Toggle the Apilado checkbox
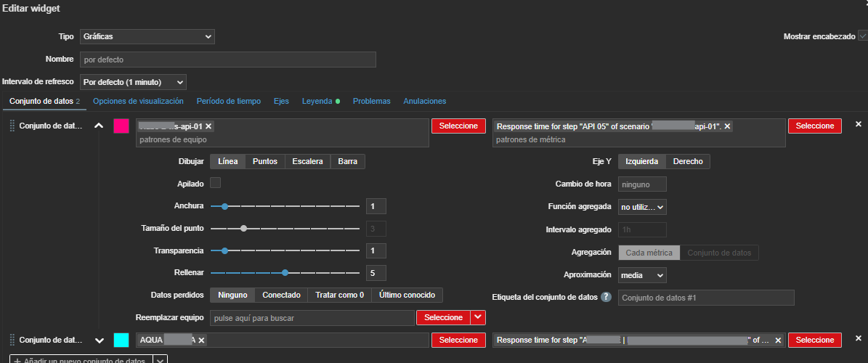 216,183
